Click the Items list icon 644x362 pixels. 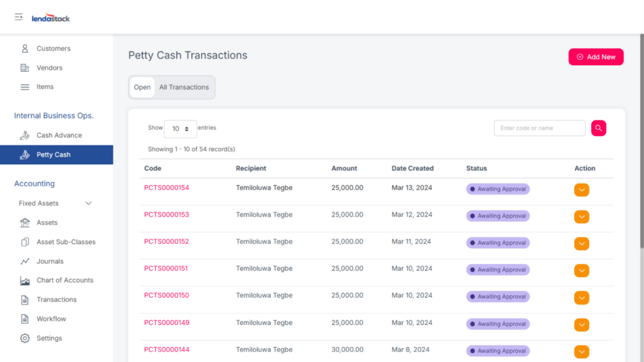click(25, 87)
